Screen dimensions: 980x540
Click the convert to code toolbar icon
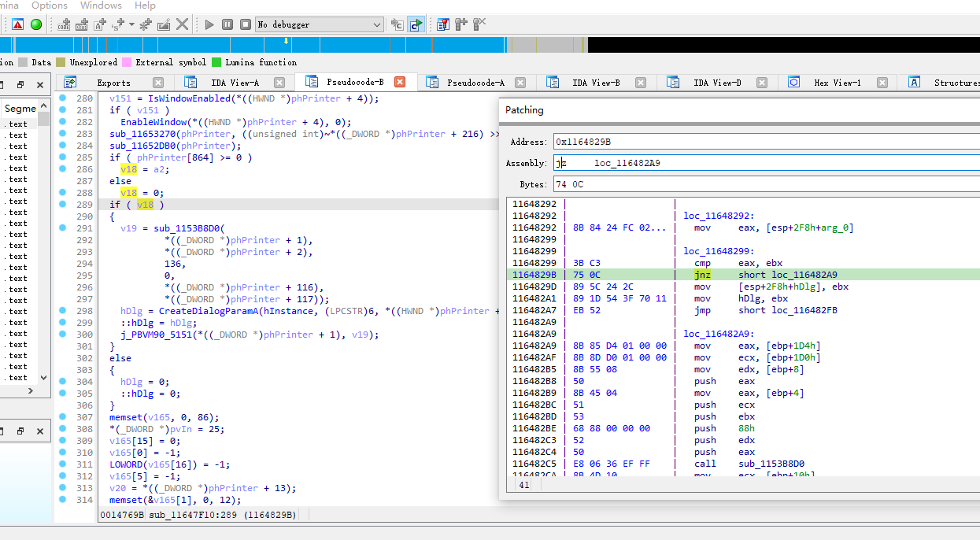tap(65, 24)
